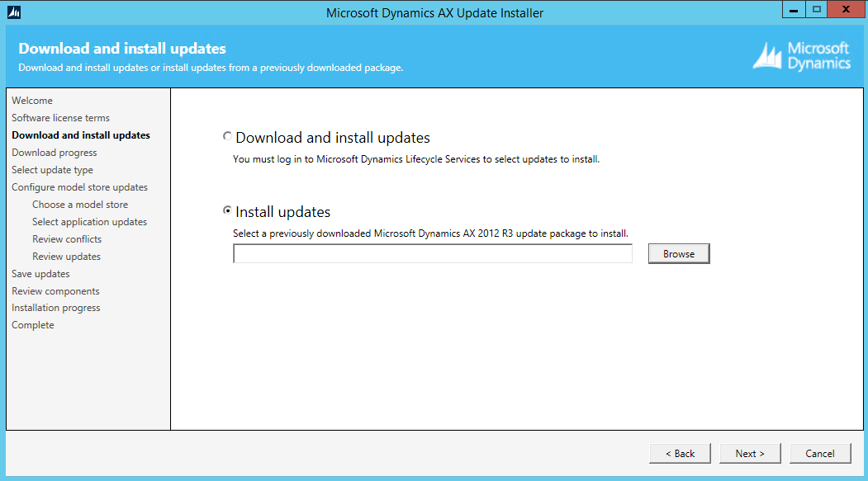This screenshot has height=481, width=868.
Task: Select the 'Select update type' step
Action: pos(52,170)
